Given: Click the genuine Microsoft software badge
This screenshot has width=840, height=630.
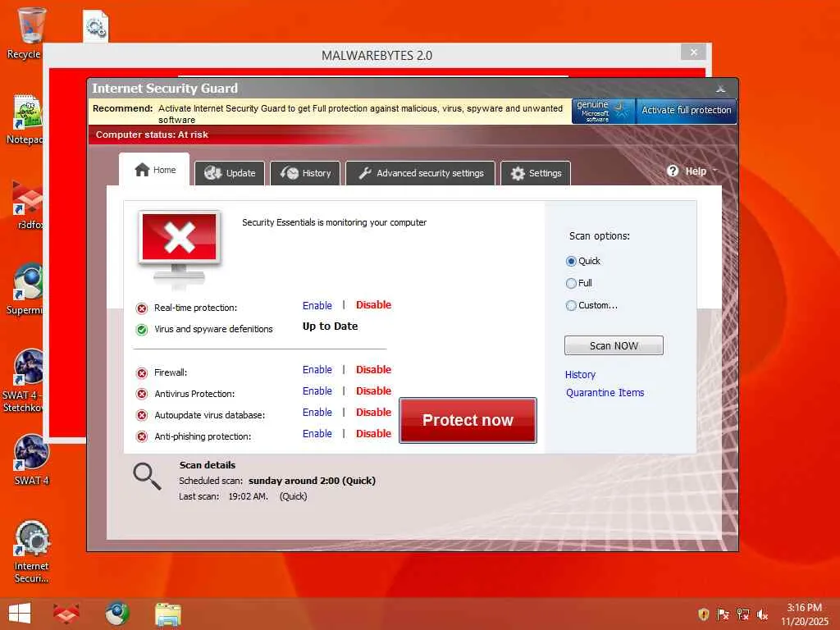Looking at the screenshot, I should pos(603,111).
